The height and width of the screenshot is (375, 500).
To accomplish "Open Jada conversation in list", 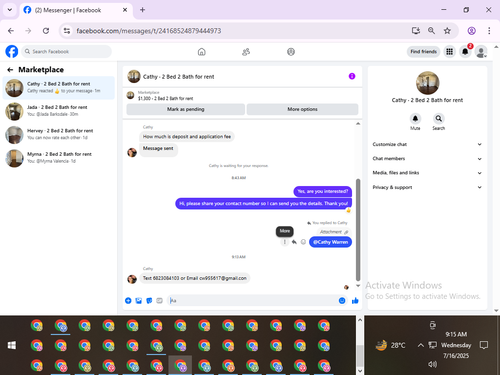I will pyautogui.click(x=59, y=111).
